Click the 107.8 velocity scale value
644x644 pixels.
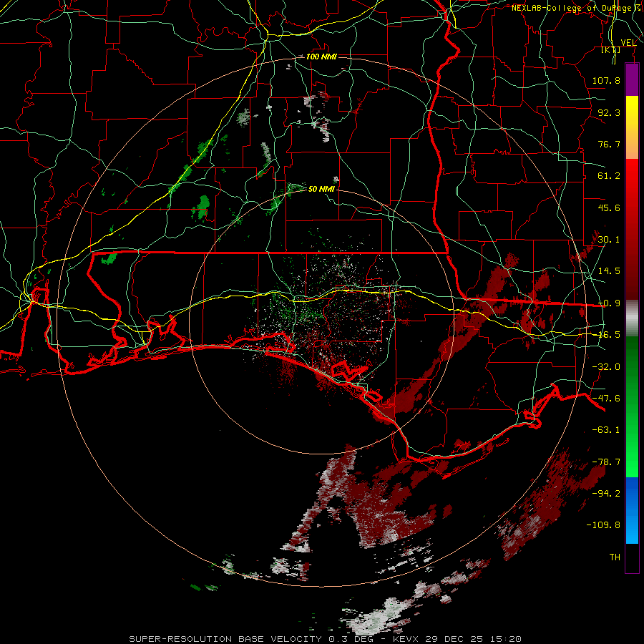click(606, 80)
